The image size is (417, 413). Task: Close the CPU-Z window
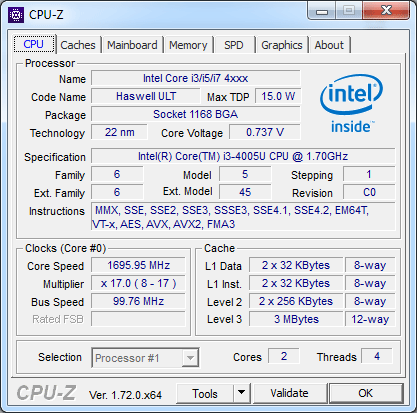pyautogui.click(x=386, y=11)
